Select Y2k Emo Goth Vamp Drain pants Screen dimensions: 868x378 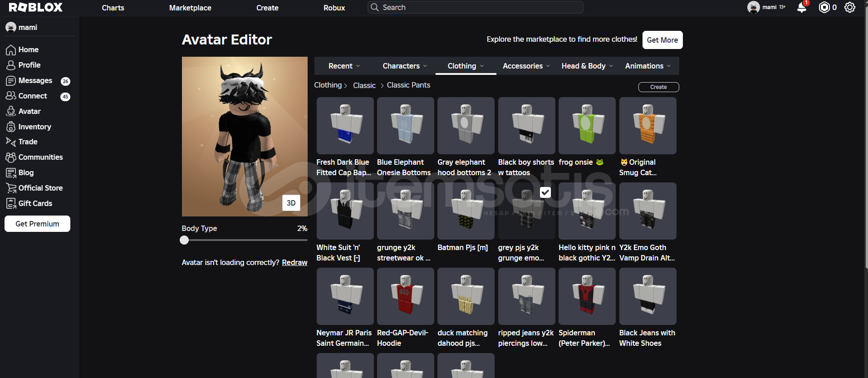coord(648,211)
